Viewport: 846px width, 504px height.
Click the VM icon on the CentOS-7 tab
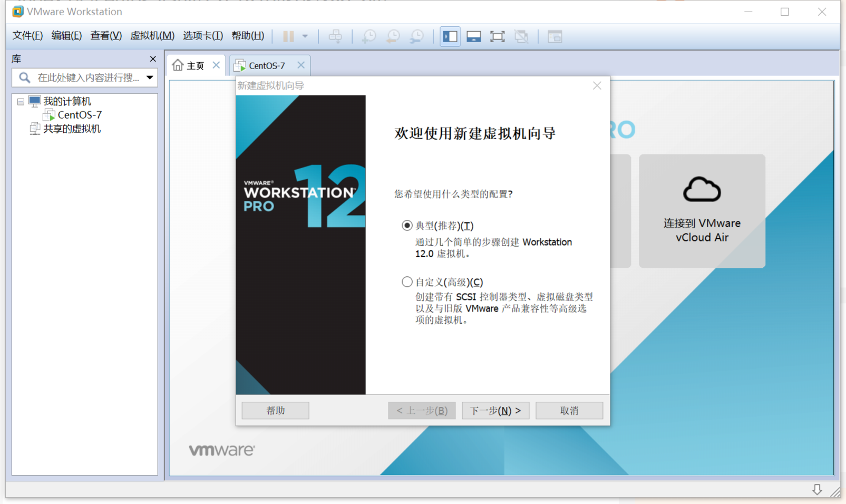pos(240,65)
